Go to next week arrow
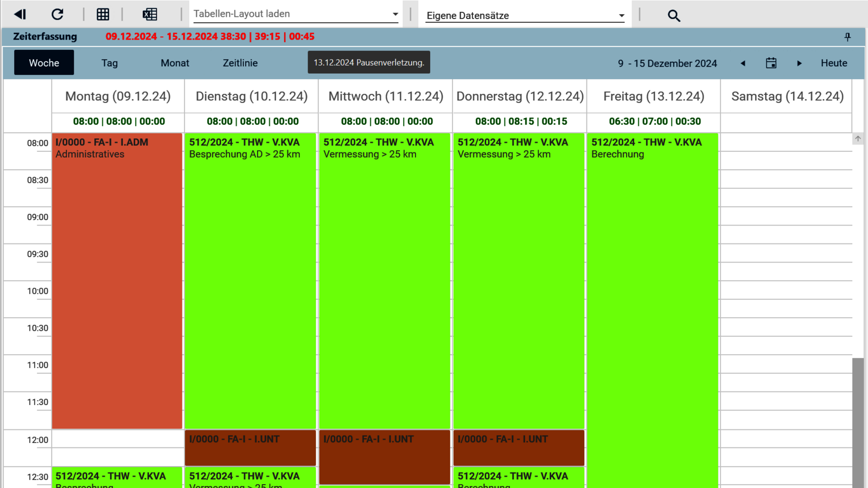The width and height of the screenshot is (868, 488). pyautogui.click(x=799, y=63)
